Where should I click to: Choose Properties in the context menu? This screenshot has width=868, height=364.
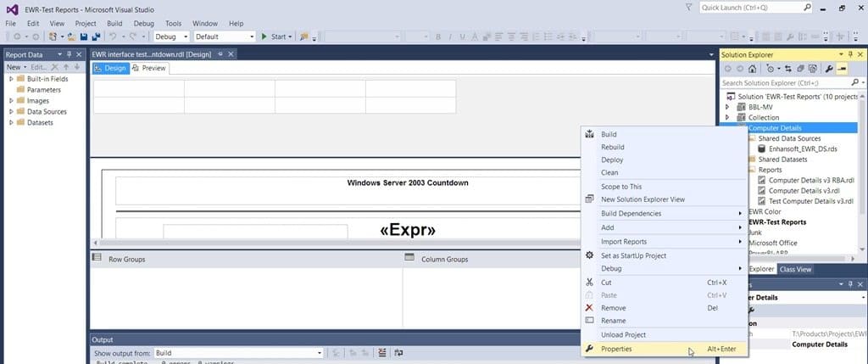665,349
